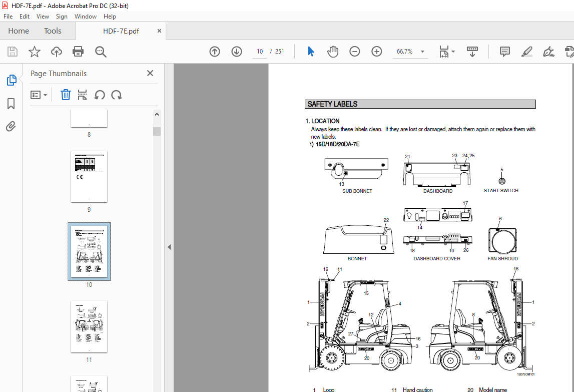Select page 9 thumbnail
Viewport: 574px width, 392px height.
click(x=89, y=177)
